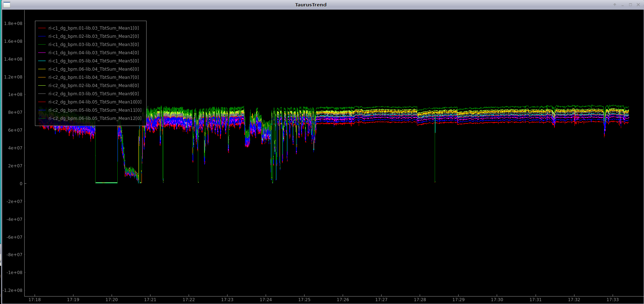The width and height of the screenshot is (644, 304).
Task: Click the 1e+08 label on Y axis
Action: (x=15, y=95)
